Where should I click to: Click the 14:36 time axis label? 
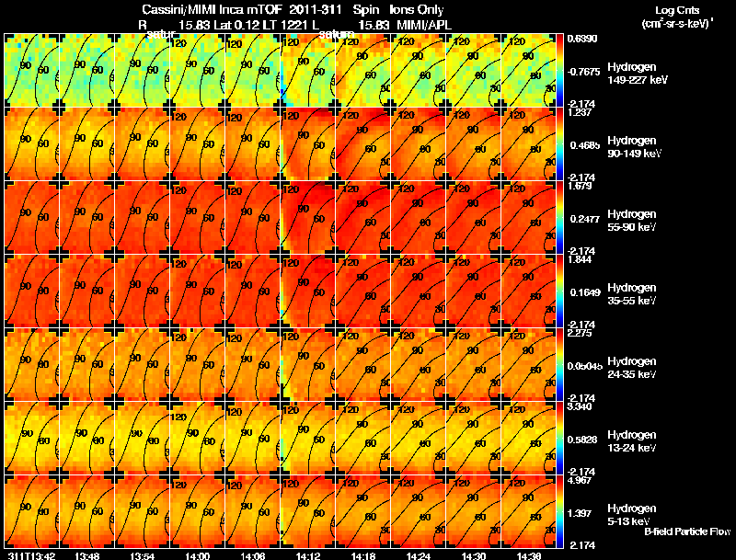[x=528, y=555]
